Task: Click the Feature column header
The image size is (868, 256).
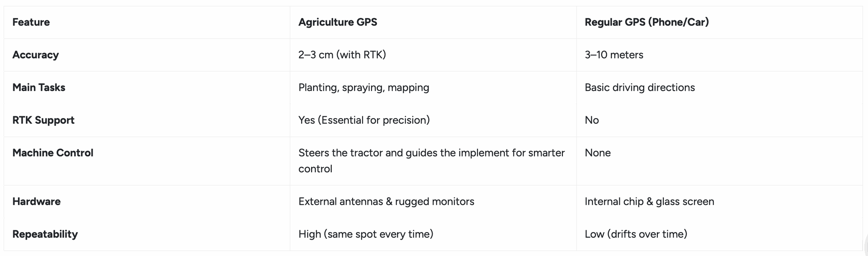Action: [x=31, y=22]
